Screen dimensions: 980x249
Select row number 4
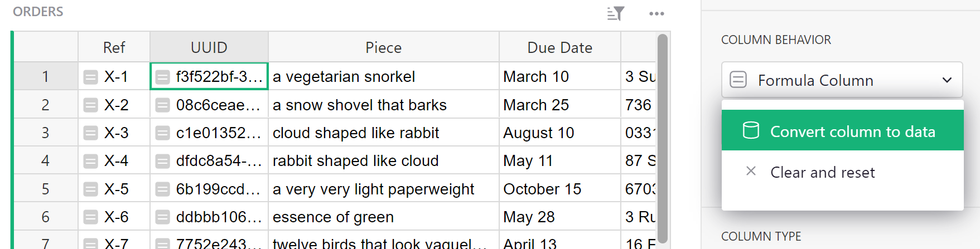click(45, 161)
